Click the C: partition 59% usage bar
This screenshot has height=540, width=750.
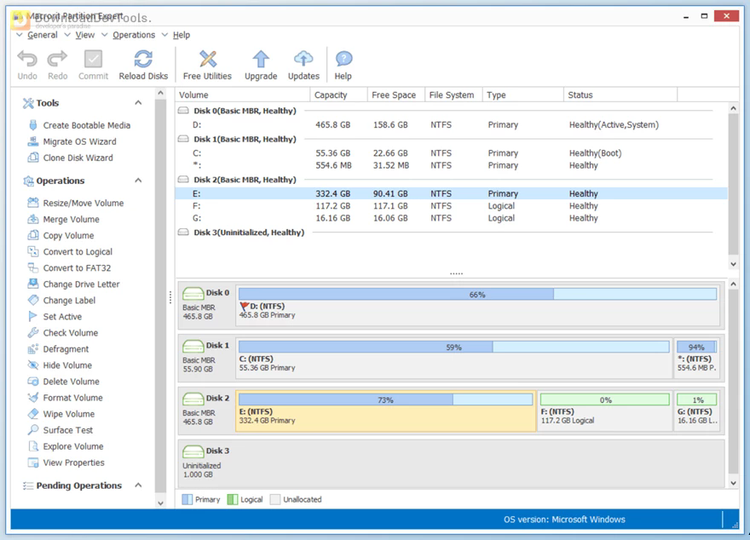(x=453, y=347)
